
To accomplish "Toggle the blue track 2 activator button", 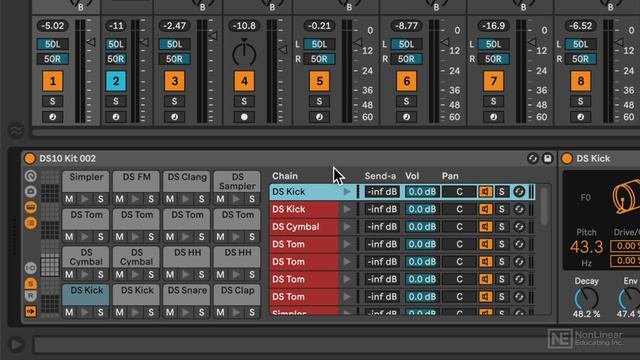I will click(x=116, y=81).
